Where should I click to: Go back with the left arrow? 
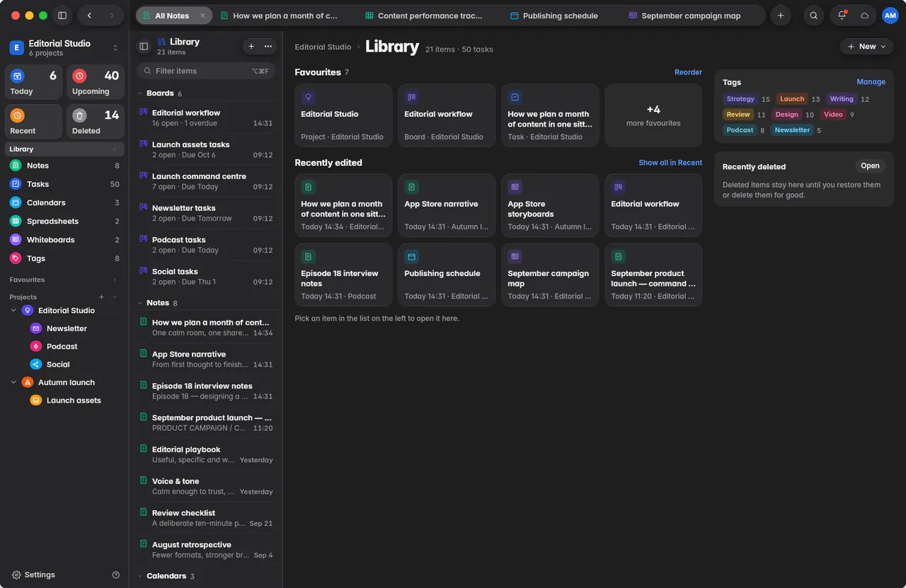click(89, 16)
